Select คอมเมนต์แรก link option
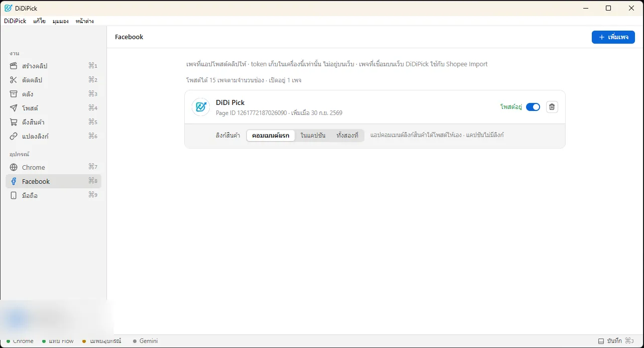The image size is (644, 348). click(x=271, y=136)
